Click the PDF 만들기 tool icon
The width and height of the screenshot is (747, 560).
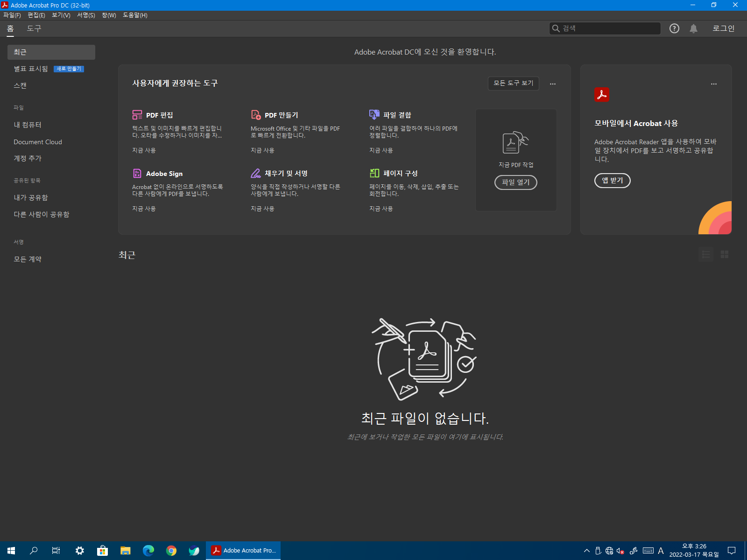[256, 115]
